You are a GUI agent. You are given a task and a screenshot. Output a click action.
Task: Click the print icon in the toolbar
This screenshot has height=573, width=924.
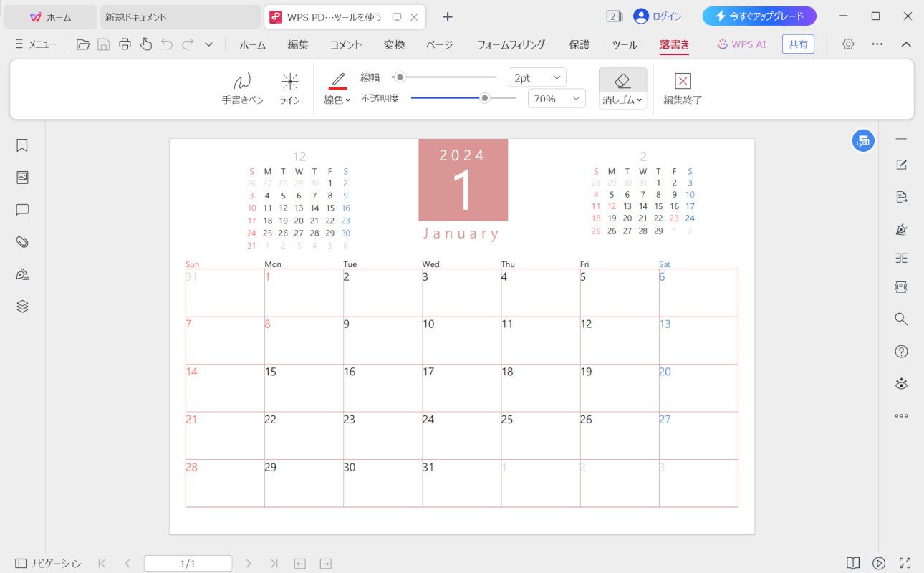coord(125,44)
